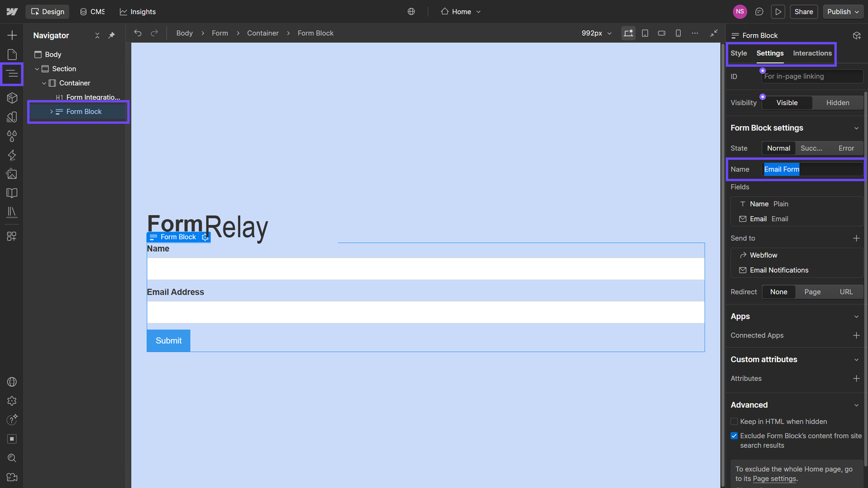Redo the last action
This screenshot has width=868, height=488.
(x=154, y=33)
